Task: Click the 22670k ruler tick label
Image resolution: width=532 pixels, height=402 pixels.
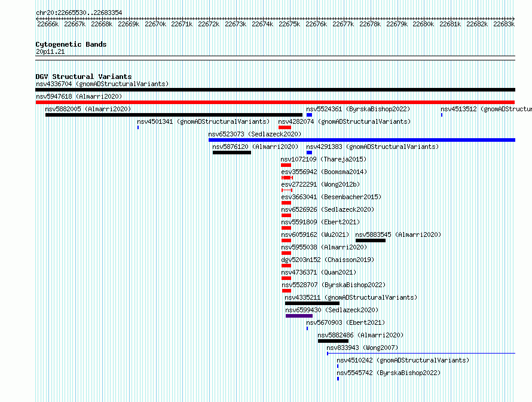Action: point(155,24)
